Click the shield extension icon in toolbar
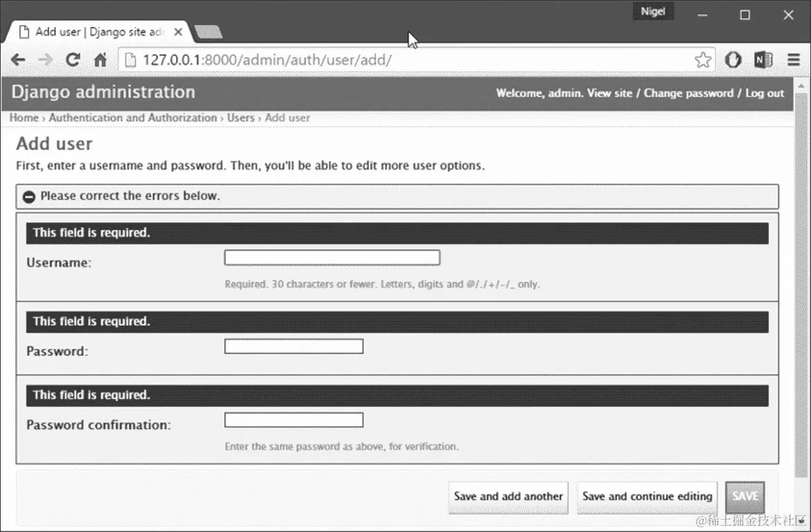The width and height of the screenshot is (811, 532). point(733,60)
